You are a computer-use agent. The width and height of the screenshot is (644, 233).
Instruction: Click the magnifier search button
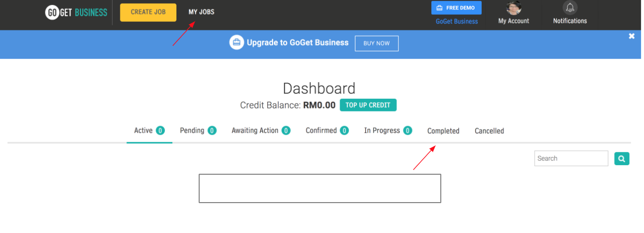point(622,159)
